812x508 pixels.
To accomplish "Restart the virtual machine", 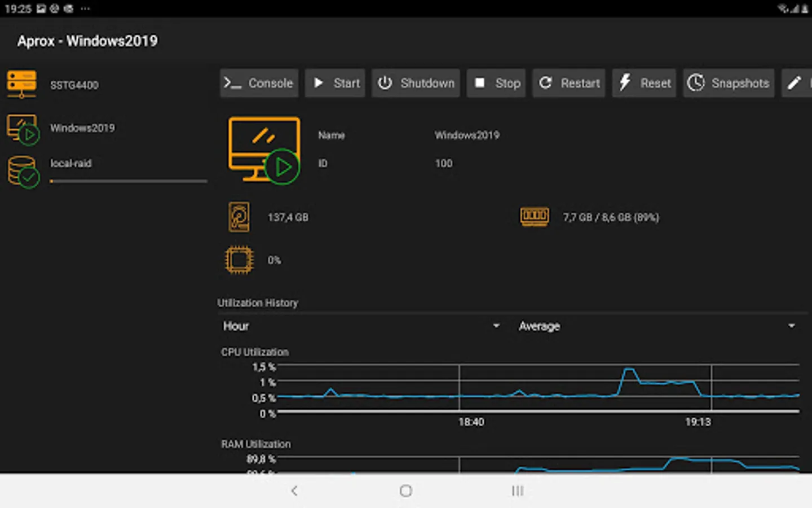I will pyautogui.click(x=569, y=83).
